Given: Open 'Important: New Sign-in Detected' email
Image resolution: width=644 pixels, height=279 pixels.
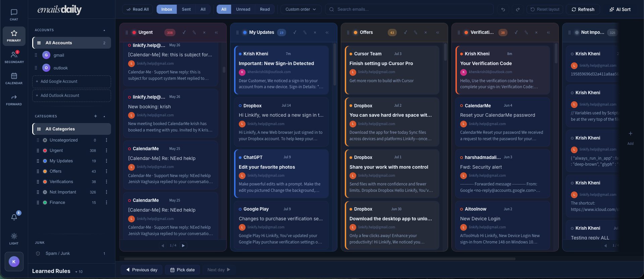Looking at the screenshot, I should coord(281,70).
